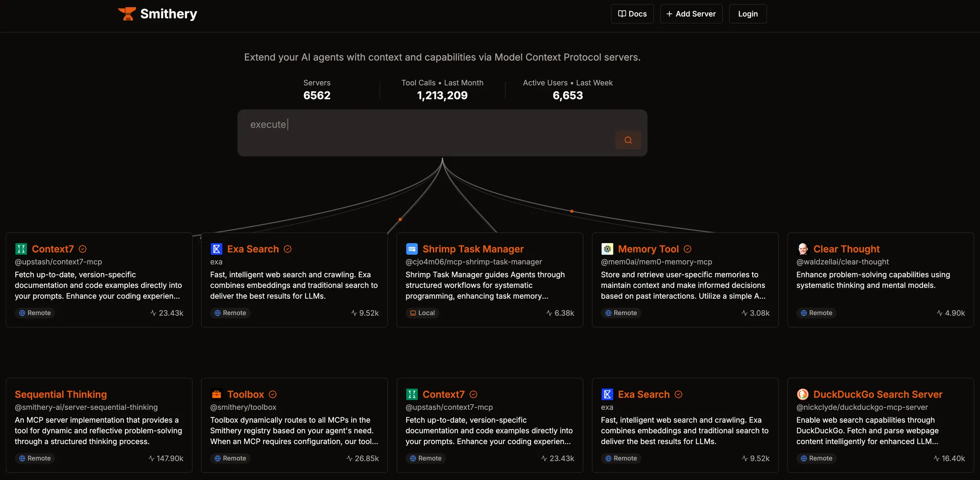This screenshot has width=980, height=480.
Task: Click the DuckDuckGo logo icon
Action: tap(802, 394)
